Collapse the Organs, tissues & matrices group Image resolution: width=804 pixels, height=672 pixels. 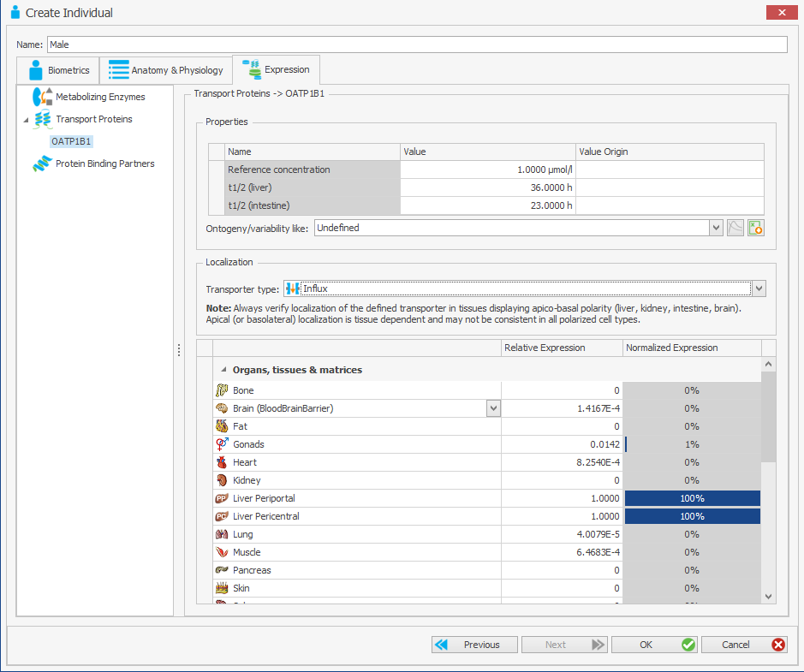pos(223,369)
